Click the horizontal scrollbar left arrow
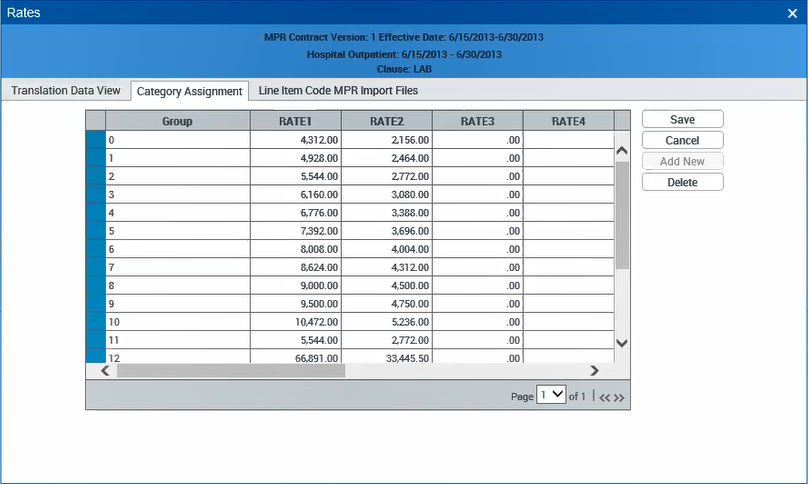 coord(105,371)
